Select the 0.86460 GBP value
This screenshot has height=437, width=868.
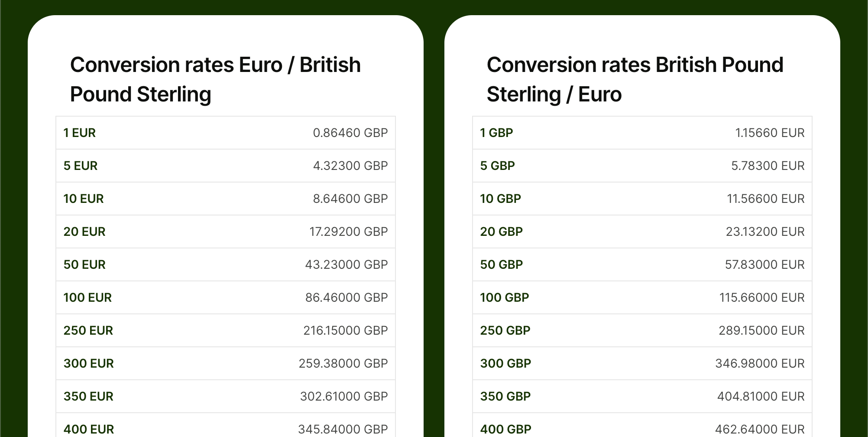(x=350, y=133)
